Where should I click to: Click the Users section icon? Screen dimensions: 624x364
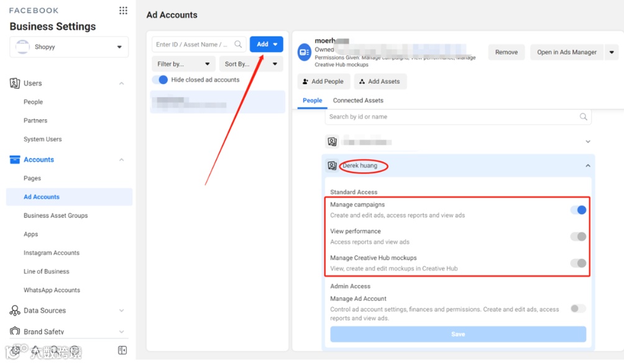point(15,83)
